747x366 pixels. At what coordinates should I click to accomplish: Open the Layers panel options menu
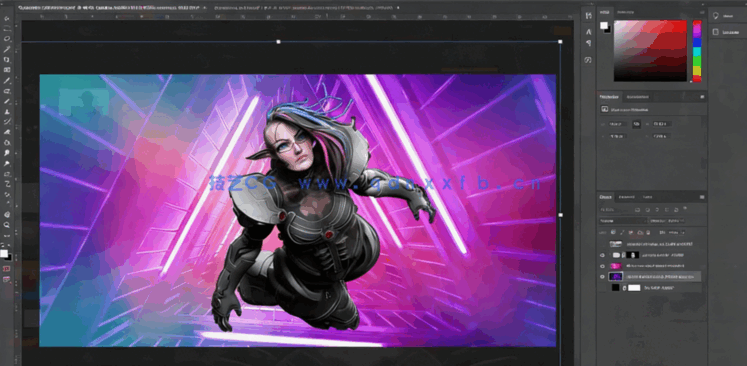(x=702, y=197)
